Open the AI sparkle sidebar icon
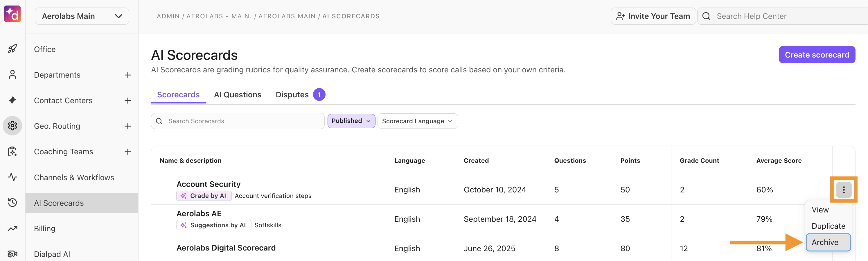This screenshot has height=261, width=868. (12, 100)
